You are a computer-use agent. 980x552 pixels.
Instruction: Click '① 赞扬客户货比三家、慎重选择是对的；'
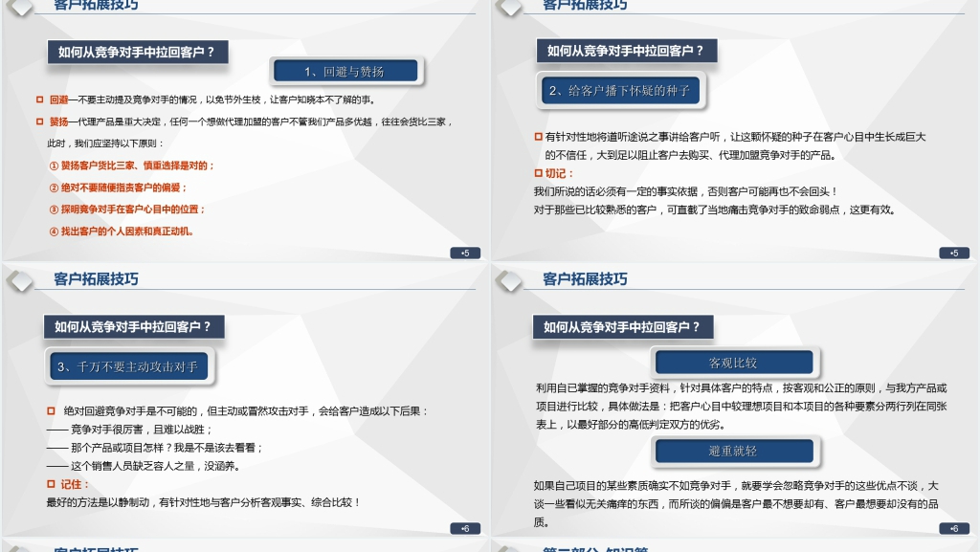132,166
